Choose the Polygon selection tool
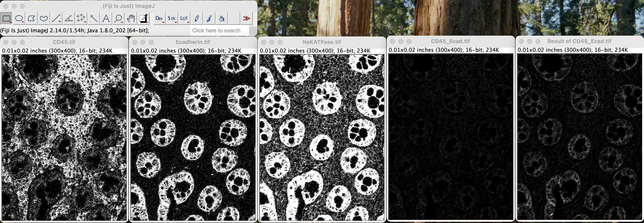 31,18
